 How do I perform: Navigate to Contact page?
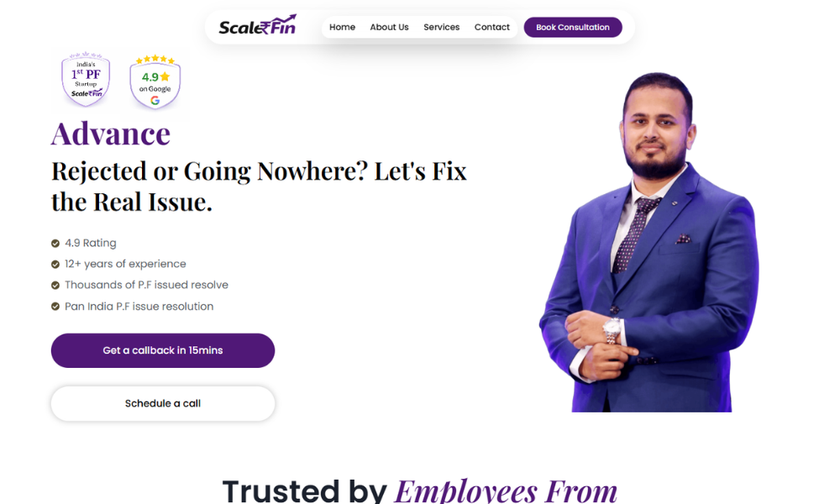coord(491,27)
